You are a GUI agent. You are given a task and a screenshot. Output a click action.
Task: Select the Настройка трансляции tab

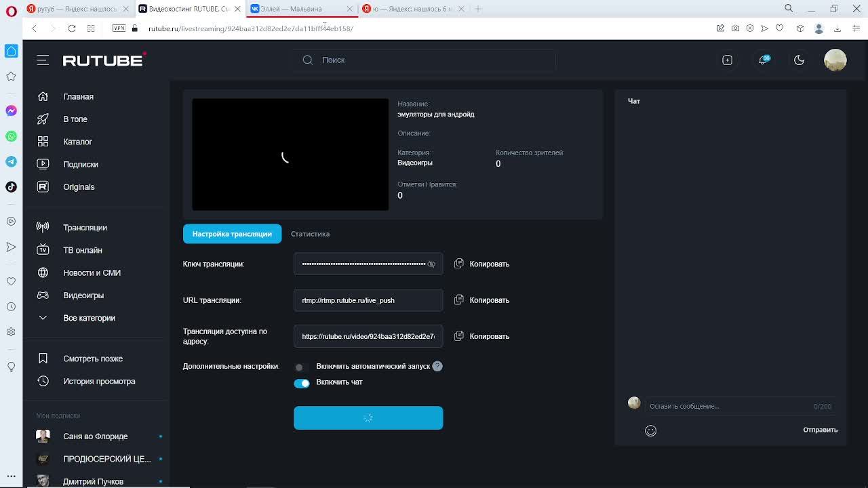(232, 234)
